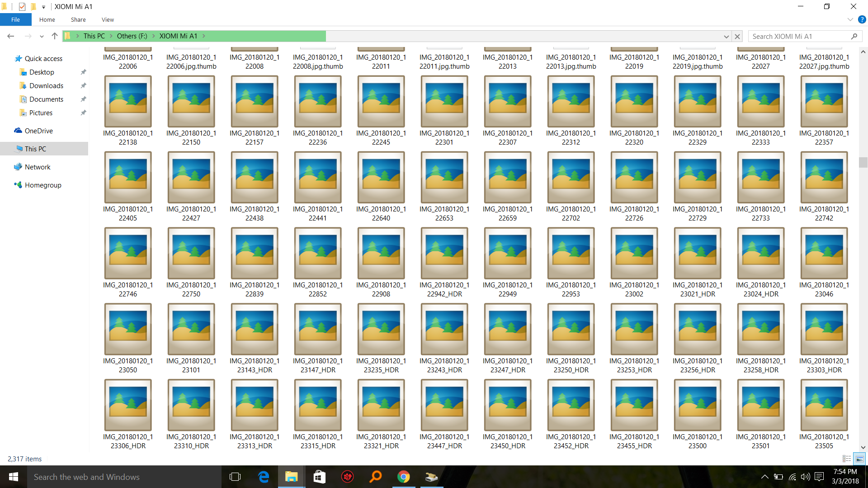Screen dimensions: 868x488
Task: Click the Task View taskbar icon
Action: coord(235,477)
